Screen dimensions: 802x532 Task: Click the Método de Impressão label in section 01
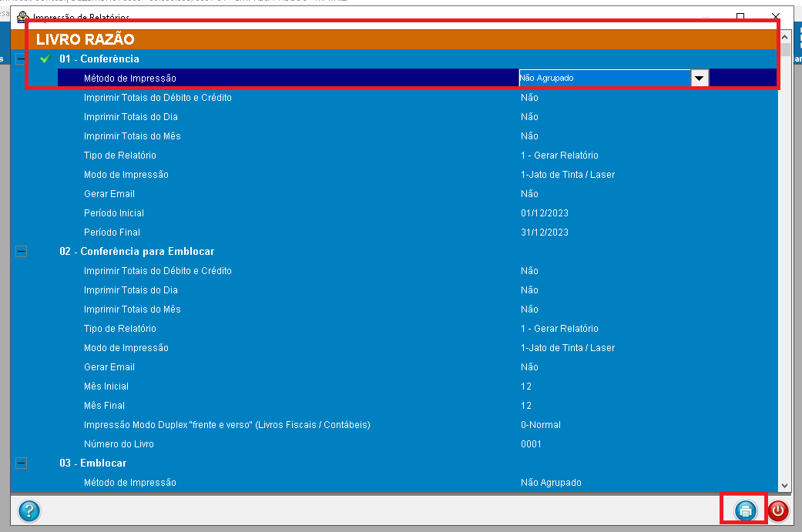[x=130, y=79]
